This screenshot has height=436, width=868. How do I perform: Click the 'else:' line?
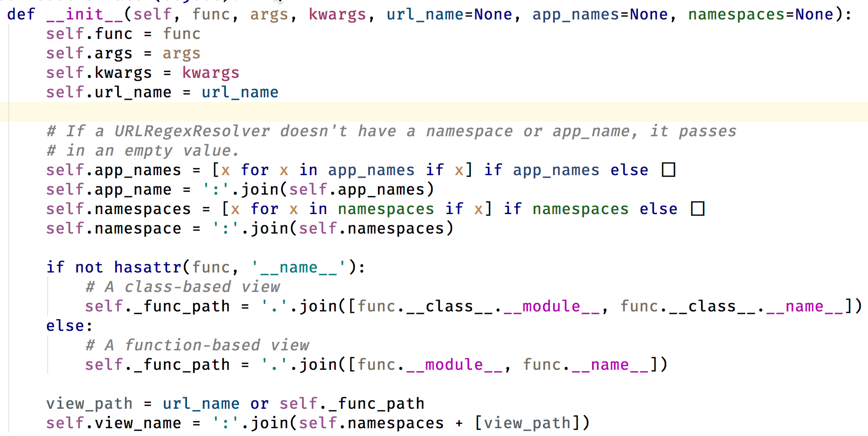(70, 326)
